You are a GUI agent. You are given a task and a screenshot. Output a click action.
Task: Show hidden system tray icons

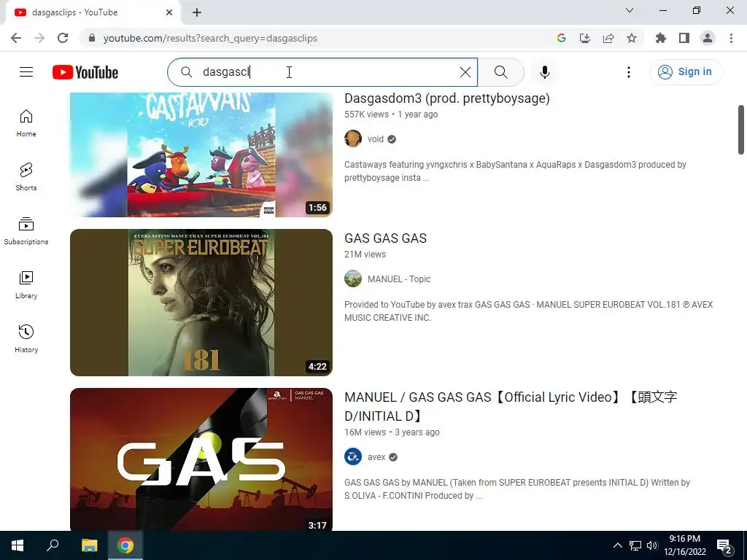617,545
